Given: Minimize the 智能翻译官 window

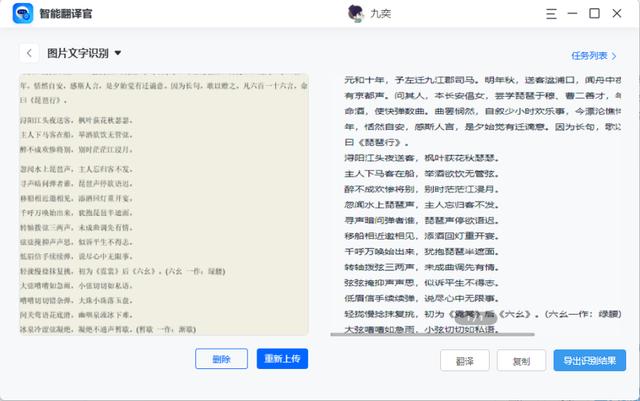Looking at the screenshot, I should pyautogui.click(x=572, y=13).
